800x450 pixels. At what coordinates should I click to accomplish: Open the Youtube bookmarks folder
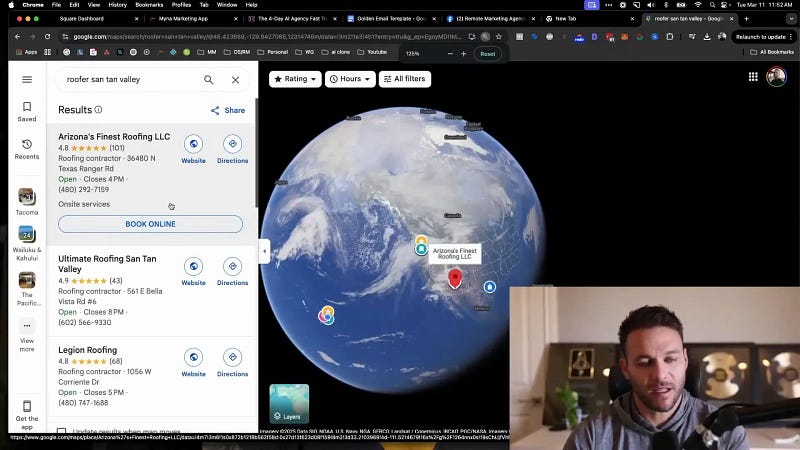coord(372,52)
